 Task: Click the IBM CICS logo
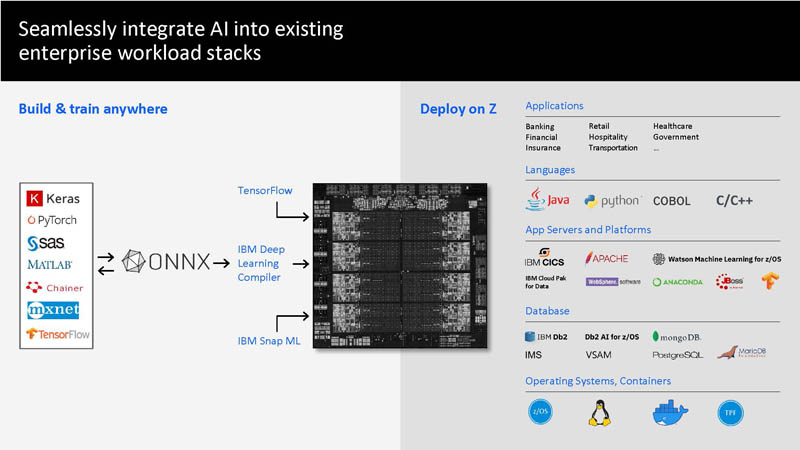tap(544, 258)
